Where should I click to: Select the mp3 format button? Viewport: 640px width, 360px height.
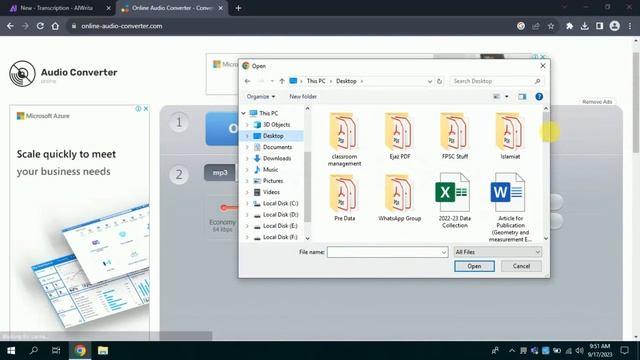pyautogui.click(x=220, y=173)
